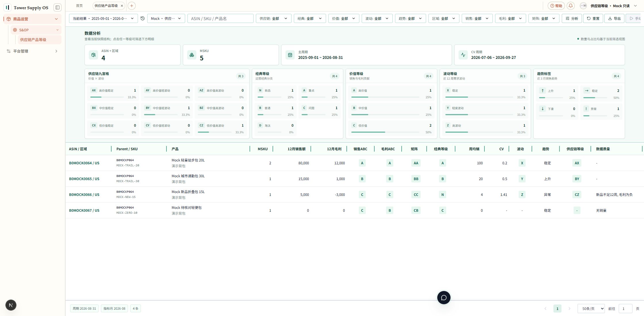Open the floating chat bubble
The height and width of the screenshot is (316, 644).
444,298
